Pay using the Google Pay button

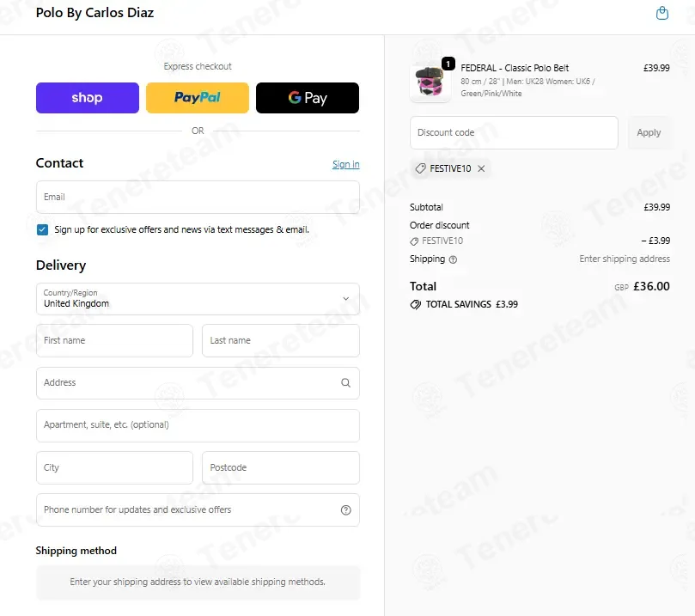tap(308, 98)
